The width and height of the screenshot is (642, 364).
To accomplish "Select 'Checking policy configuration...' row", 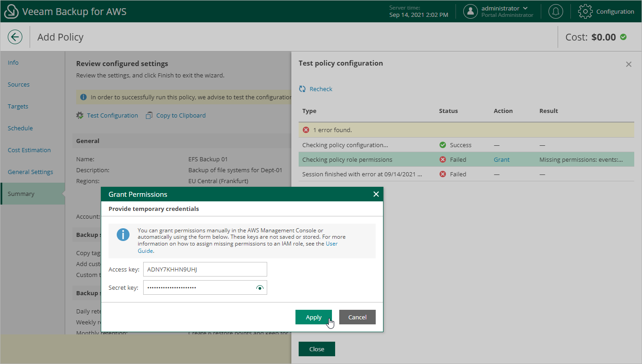I will [x=466, y=145].
